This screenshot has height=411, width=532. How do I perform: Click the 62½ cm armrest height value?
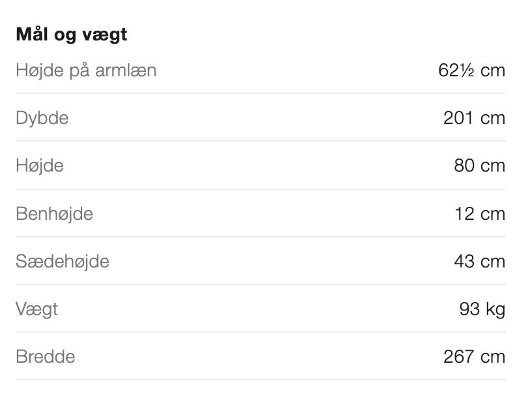(x=472, y=70)
